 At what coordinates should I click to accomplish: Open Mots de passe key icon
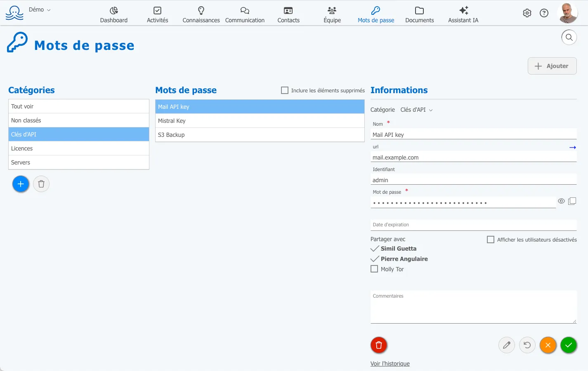pyautogui.click(x=376, y=10)
